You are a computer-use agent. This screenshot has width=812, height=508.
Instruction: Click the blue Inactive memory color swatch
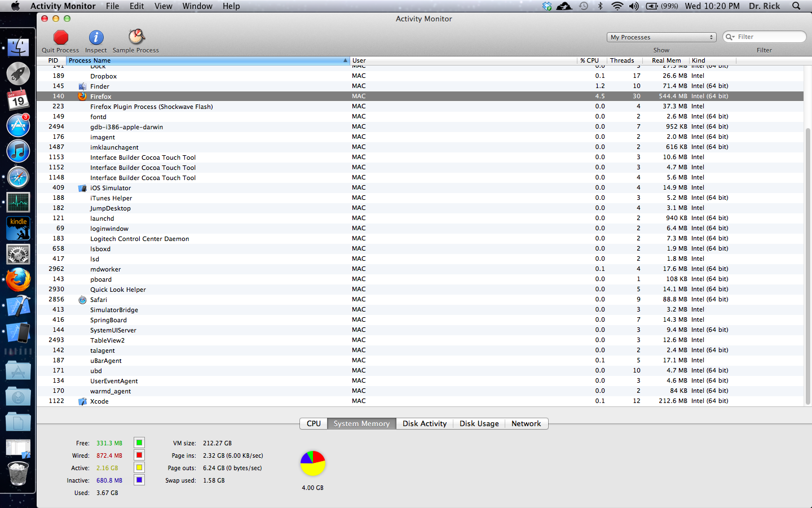coord(139,480)
